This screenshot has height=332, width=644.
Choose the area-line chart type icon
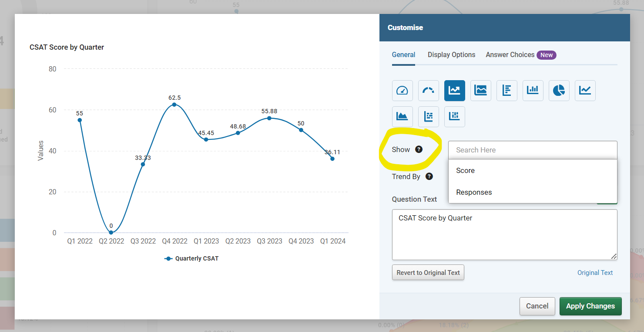[x=480, y=90]
